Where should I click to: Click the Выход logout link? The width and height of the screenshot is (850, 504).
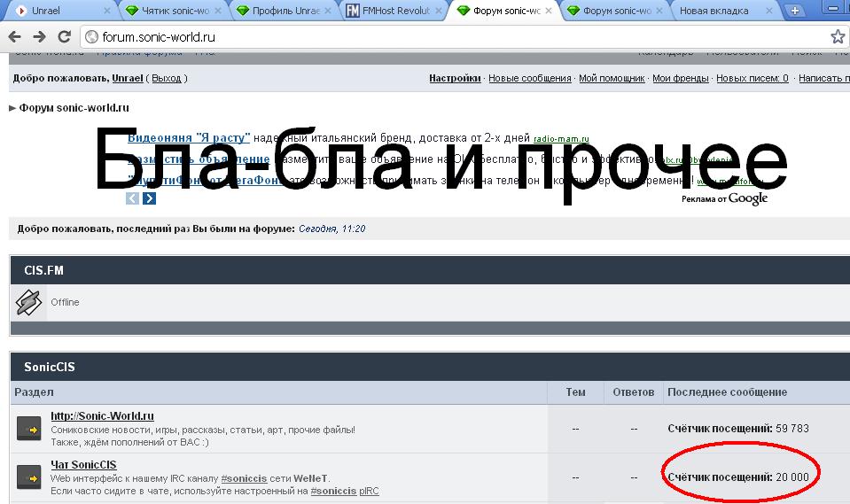click(167, 78)
